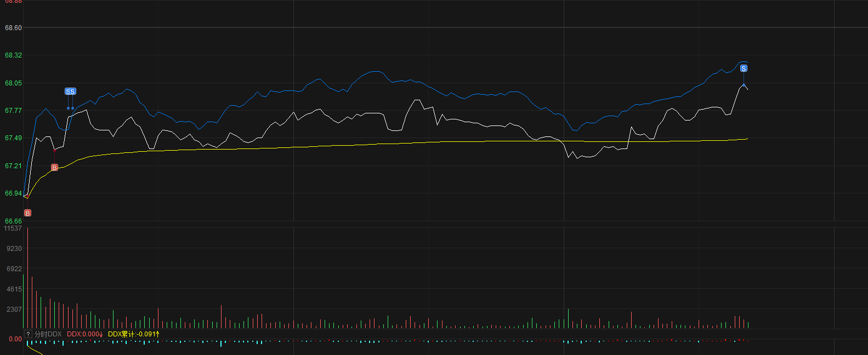Select the 68.05 price axis label
Screen dimensions: 868x355
point(13,83)
